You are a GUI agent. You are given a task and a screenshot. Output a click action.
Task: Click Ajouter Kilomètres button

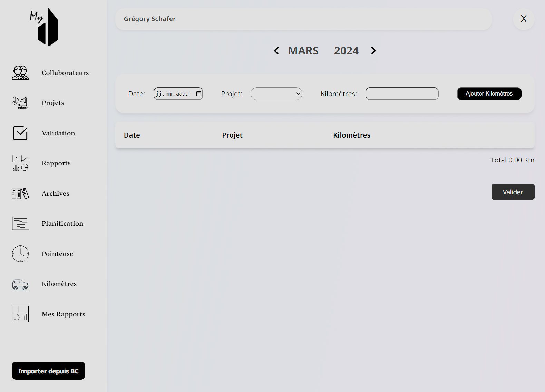(x=489, y=93)
